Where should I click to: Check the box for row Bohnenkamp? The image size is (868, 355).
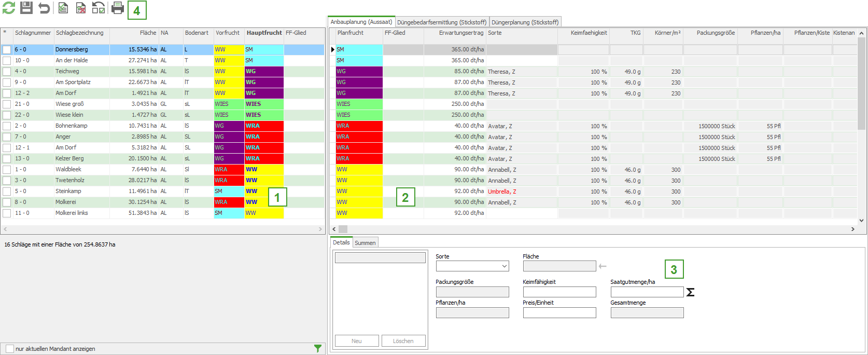point(7,126)
